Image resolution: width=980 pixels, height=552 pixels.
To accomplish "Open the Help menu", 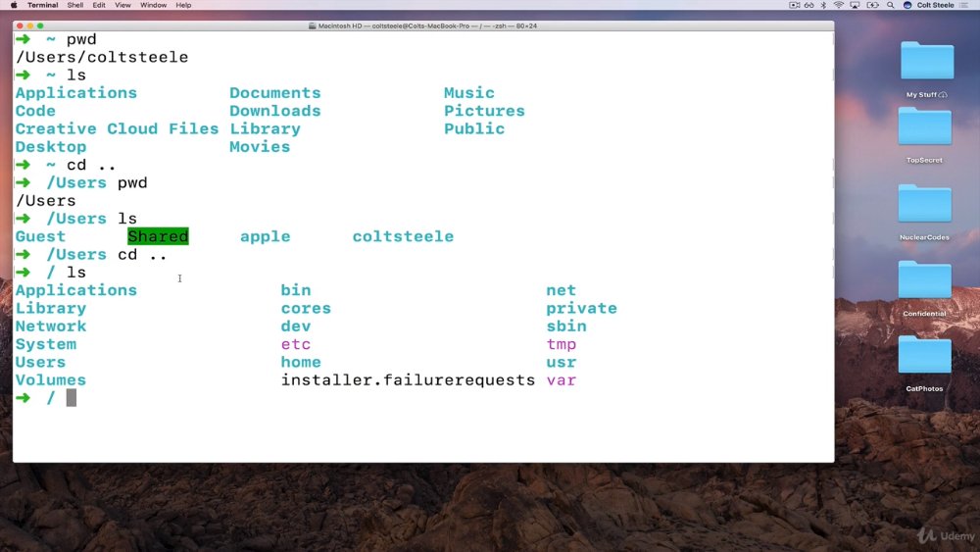I will (183, 5).
